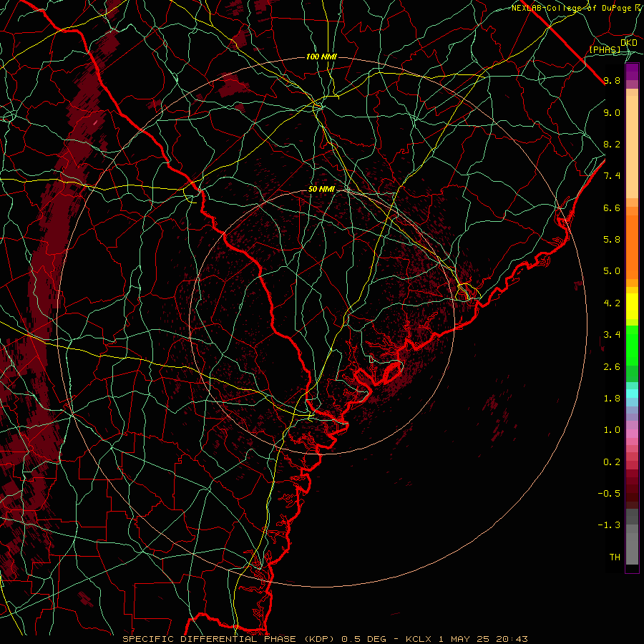644x644 pixels.
Task: Click the 9.8 value on the scale
Action: pos(612,81)
